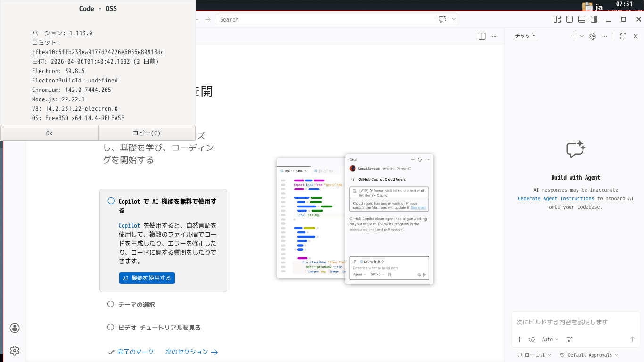This screenshot has width=644, height=362.
Task: Click the title bar Search field
Action: tap(325, 19)
